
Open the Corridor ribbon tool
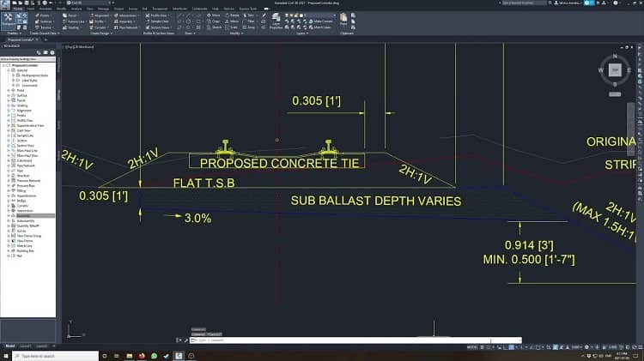(x=100, y=27)
